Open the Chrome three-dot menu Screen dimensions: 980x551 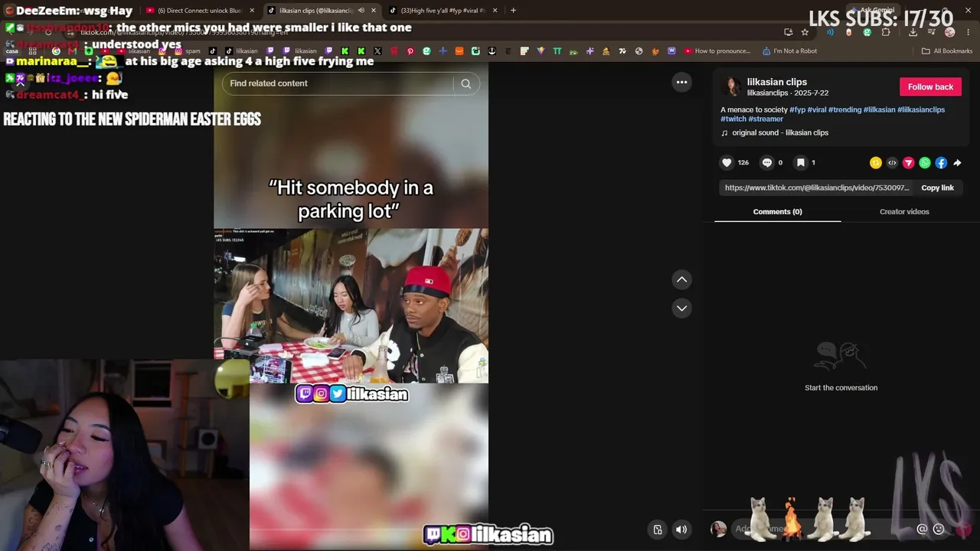click(x=968, y=32)
